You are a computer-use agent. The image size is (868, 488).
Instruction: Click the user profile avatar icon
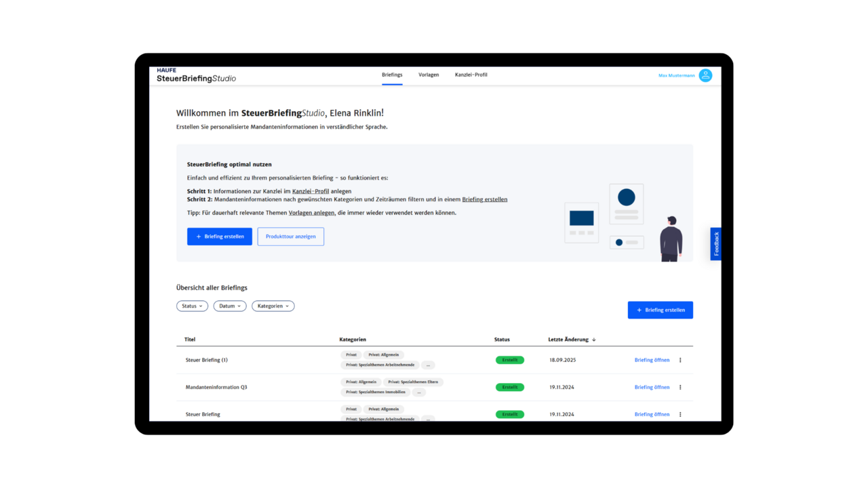pyautogui.click(x=705, y=75)
